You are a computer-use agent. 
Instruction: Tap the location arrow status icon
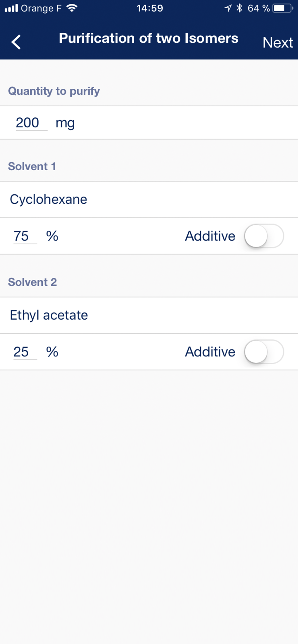click(228, 8)
